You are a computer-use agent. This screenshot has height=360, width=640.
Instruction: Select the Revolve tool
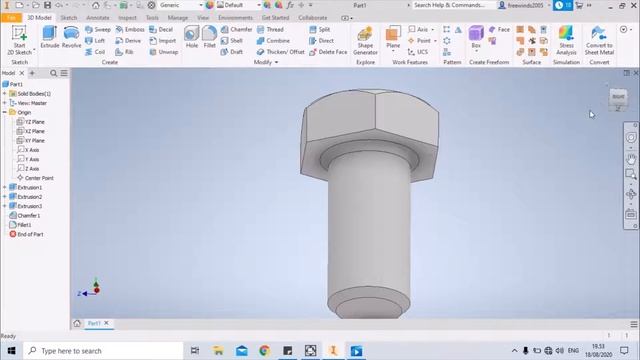pos(71,37)
